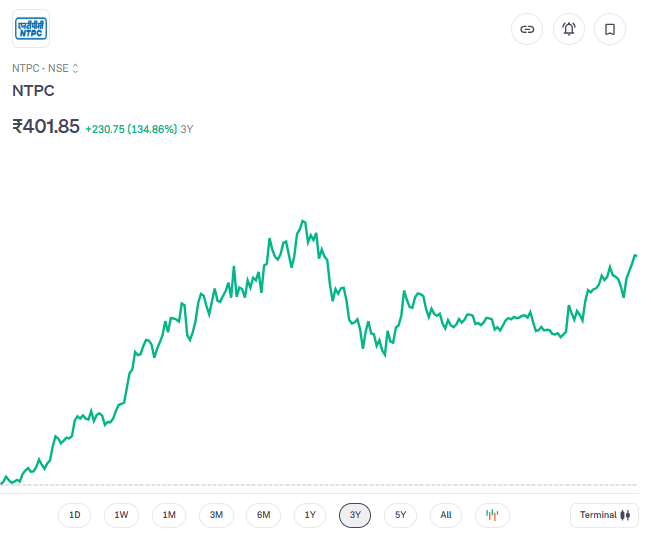The width and height of the screenshot is (651, 543).
Task: Select the 1D time range
Action: pyautogui.click(x=74, y=515)
